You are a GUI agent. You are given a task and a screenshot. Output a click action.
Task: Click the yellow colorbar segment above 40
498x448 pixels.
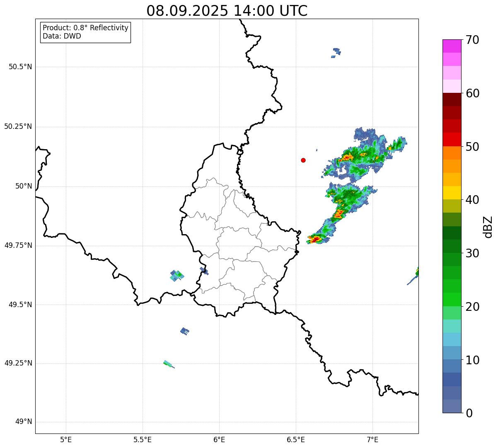click(452, 193)
